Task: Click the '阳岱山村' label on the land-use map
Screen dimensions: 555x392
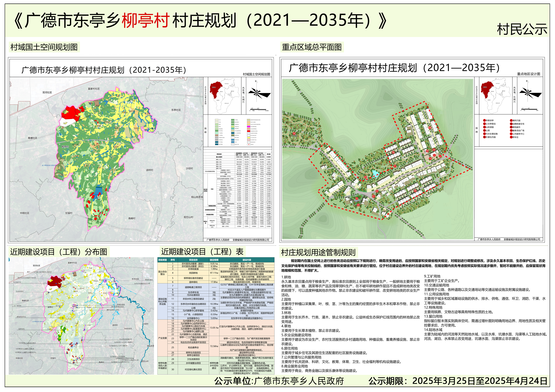Action: [189, 217]
